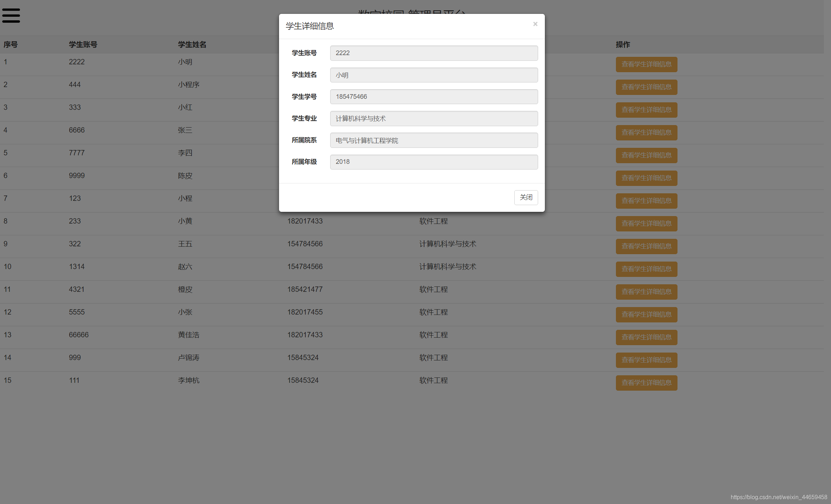This screenshot has width=831, height=504.
Task: View details for student 王五
Action: (x=647, y=246)
